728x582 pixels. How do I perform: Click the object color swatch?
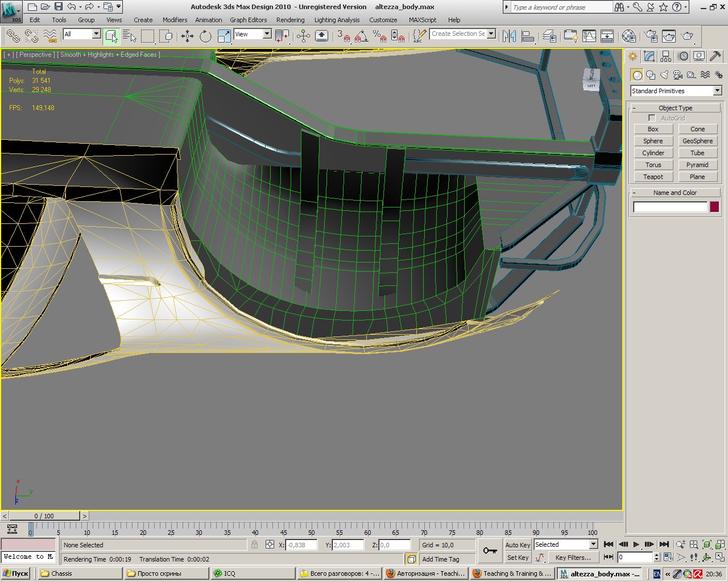point(714,207)
